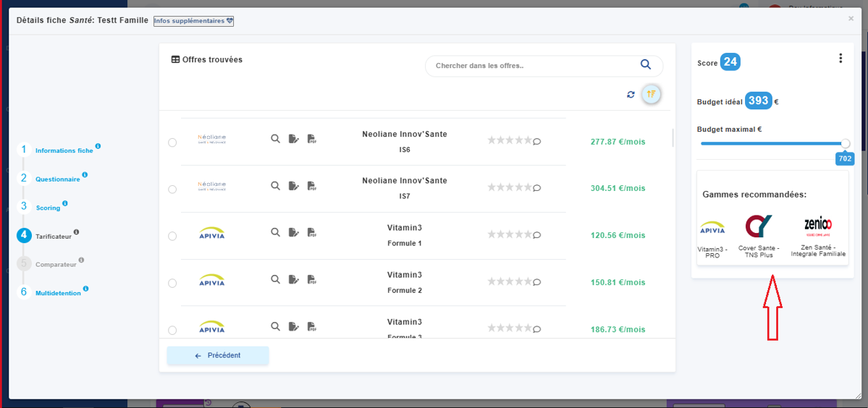Image resolution: width=868 pixels, height=408 pixels.
Task: Select the Neoliane Innov'Sante IS6 radio button
Action: [172, 143]
